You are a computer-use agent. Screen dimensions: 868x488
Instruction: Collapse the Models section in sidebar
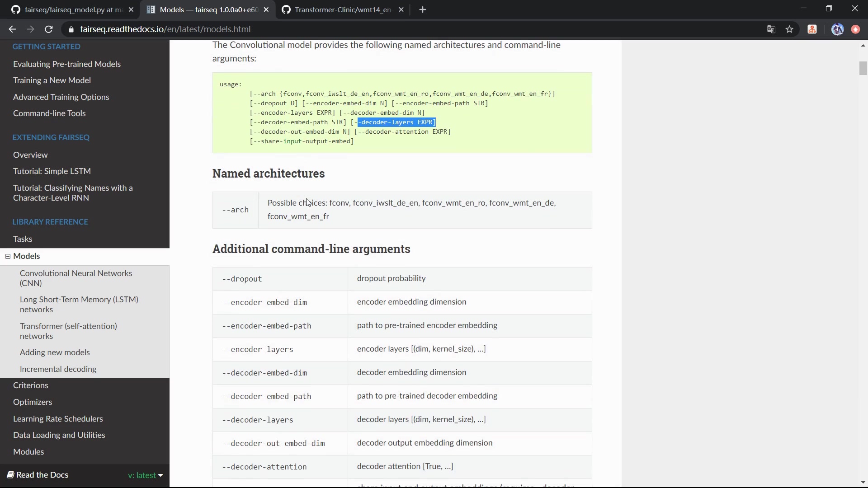[8, 256]
